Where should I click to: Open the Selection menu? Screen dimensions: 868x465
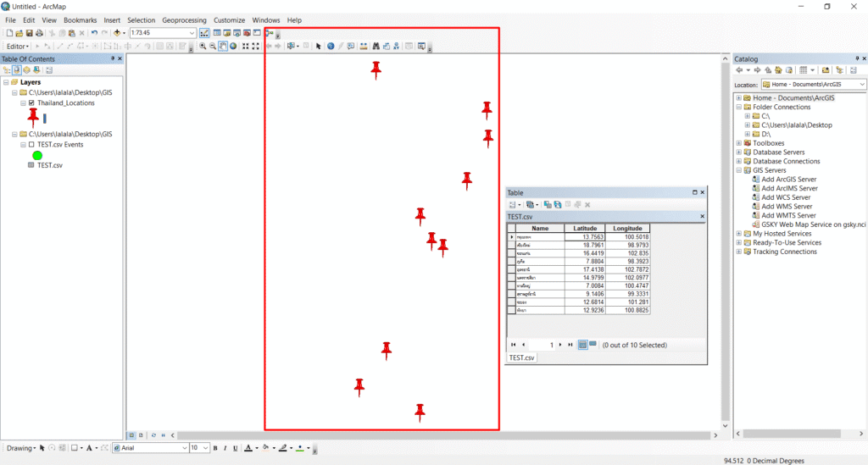pos(142,20)
